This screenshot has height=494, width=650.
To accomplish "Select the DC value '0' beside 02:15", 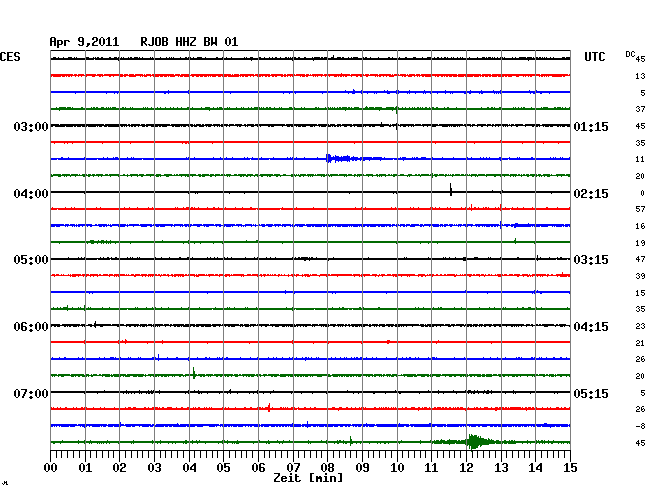I will pos(643,193).
